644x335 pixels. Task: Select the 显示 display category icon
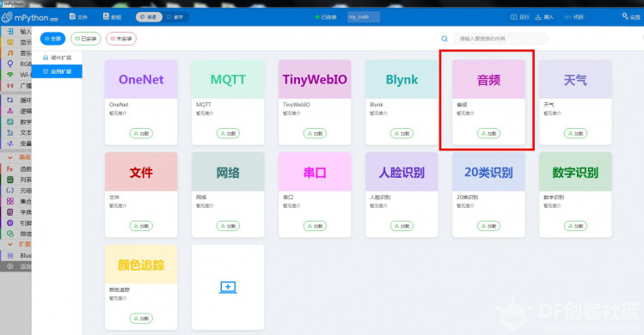(10, 42)
